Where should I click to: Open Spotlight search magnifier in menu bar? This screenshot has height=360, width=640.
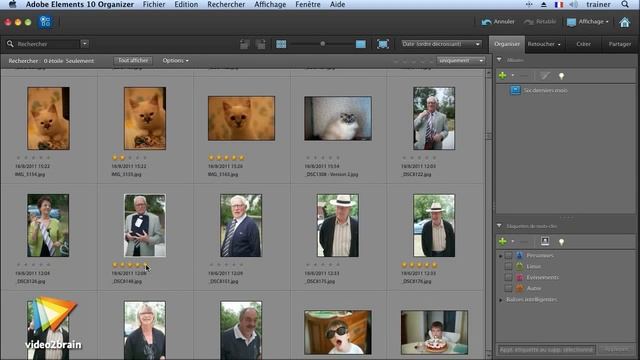coord(625,4)
